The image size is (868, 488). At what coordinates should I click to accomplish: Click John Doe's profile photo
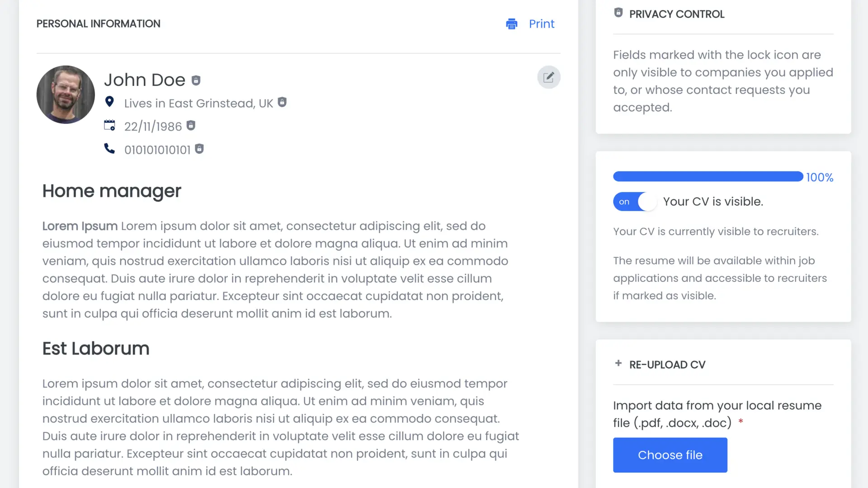[66, 94]
